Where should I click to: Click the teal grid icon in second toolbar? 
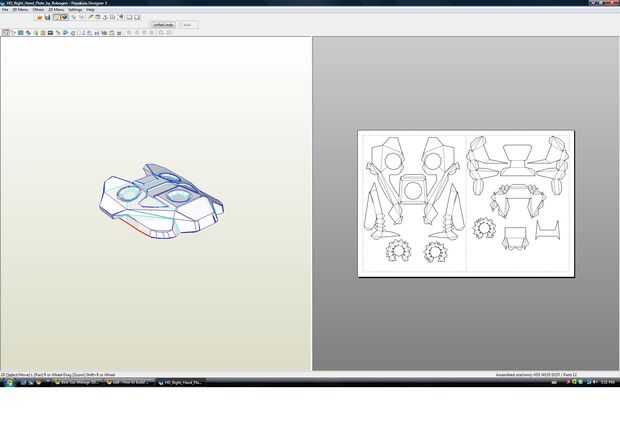pos(21,33)
